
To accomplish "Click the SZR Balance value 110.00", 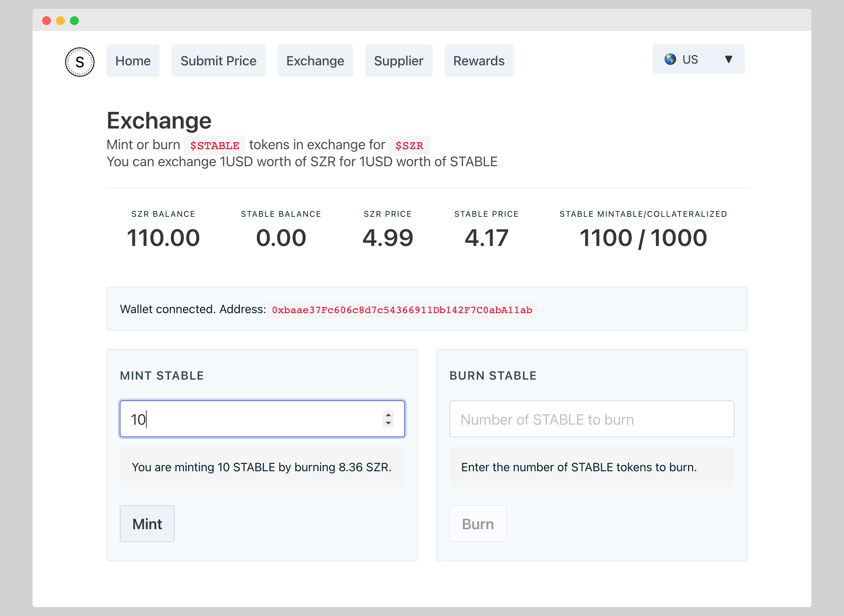I will tap(163, 238).
